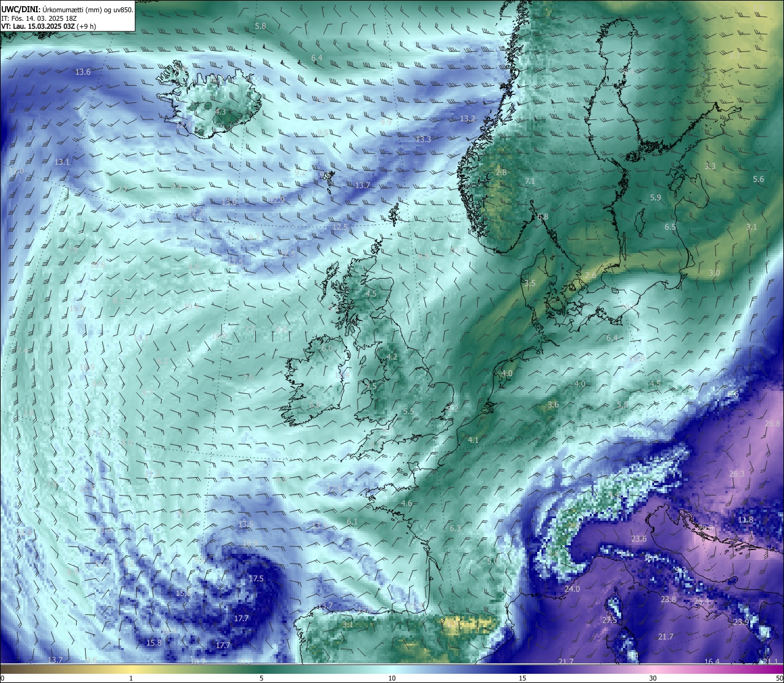The height and width of the screenshot is (683, 784).
Task: Click the 'IT: Fös. 14. 03. 2025 18Z' line
Action: coord(39,18)
